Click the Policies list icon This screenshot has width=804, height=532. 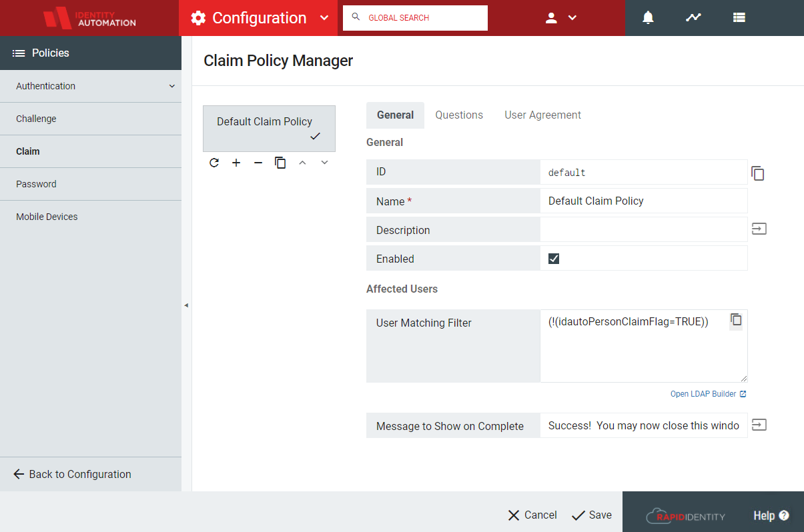(19, 53)
